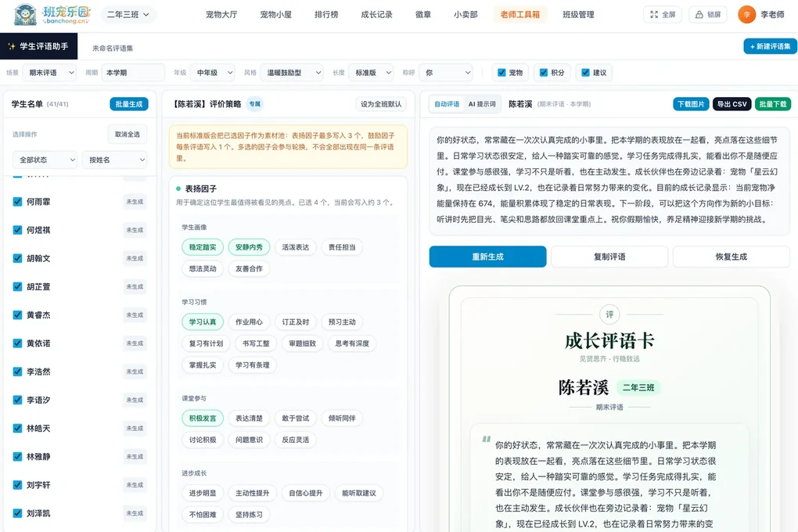Click the 批量生成 button
Screen dimensions: 798x532
[x=129, y=104]
